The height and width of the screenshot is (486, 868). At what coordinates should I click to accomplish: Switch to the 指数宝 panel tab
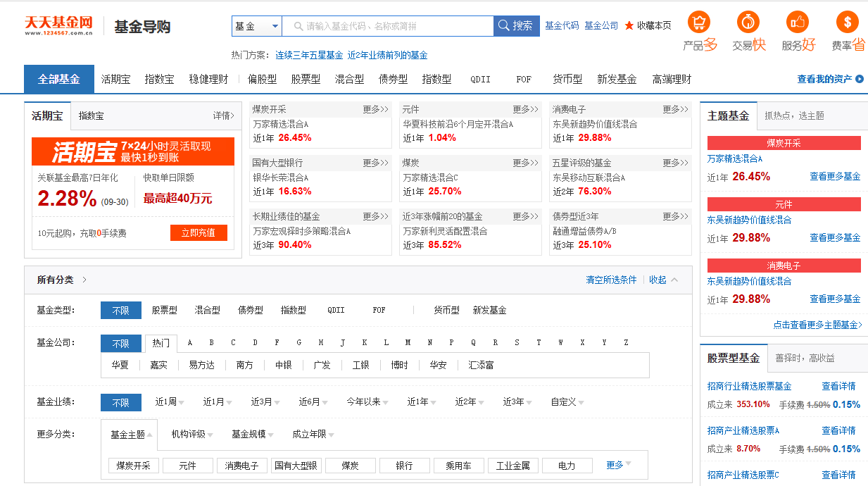pyautogui.click(x=91, y=116)
